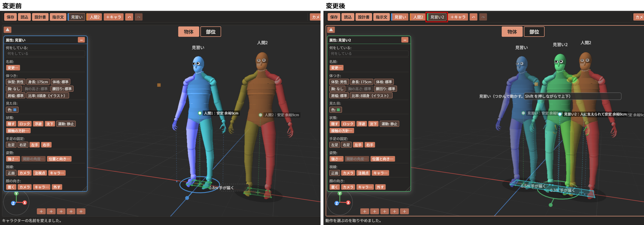The width and height of the screenshot is (644, 225).
Task: Select the 人間2 character tab in the before toolbar
Action: [x=94, y=17]
